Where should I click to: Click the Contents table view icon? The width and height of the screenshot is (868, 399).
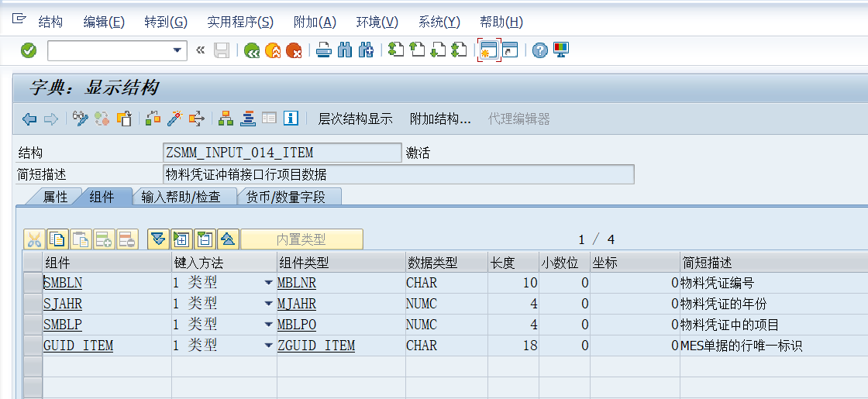coord(269,119)
